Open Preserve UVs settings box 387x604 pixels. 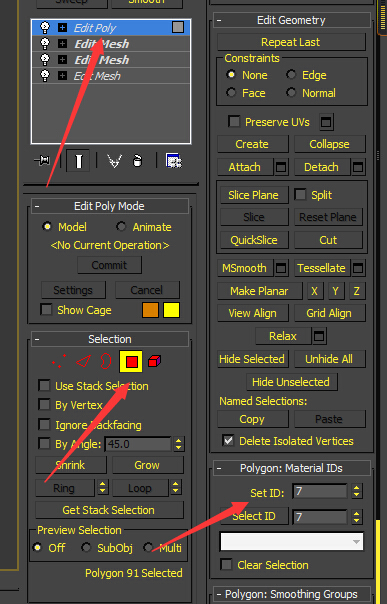(x=326, y=122)
